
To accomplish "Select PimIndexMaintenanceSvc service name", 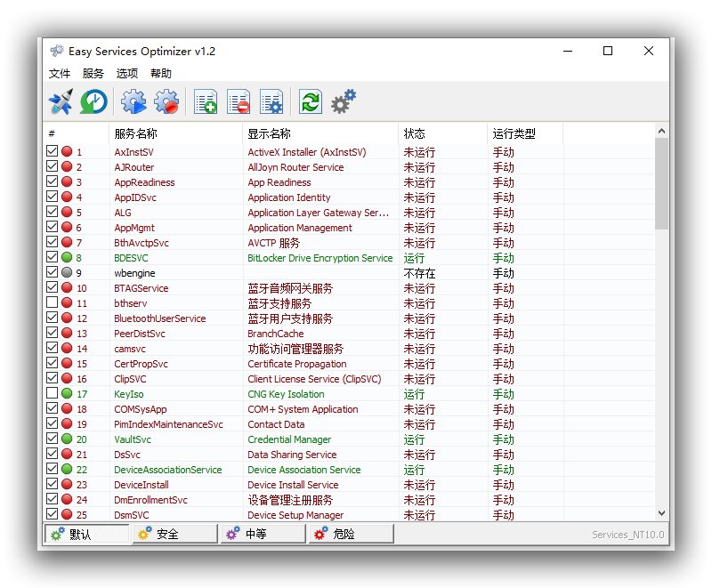I will 168,424.
